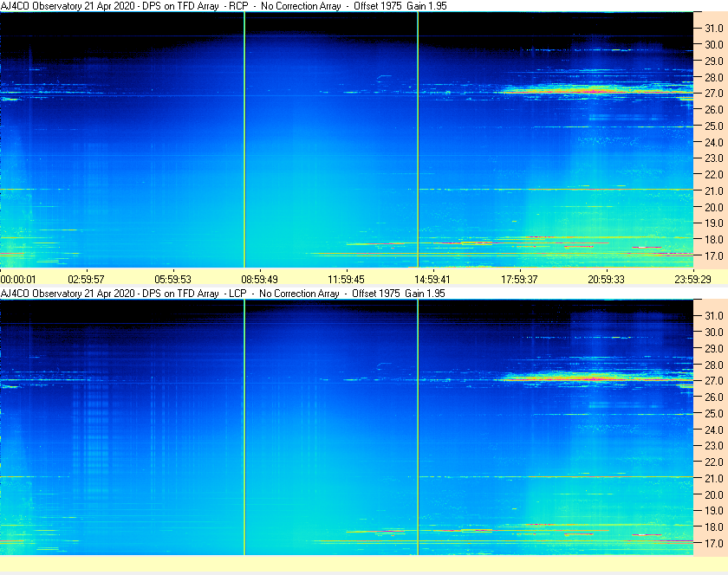Viewport: 728px width, 575px height.
Task: Select the 23:59:29 time label
Action: [x=692, y=280]
